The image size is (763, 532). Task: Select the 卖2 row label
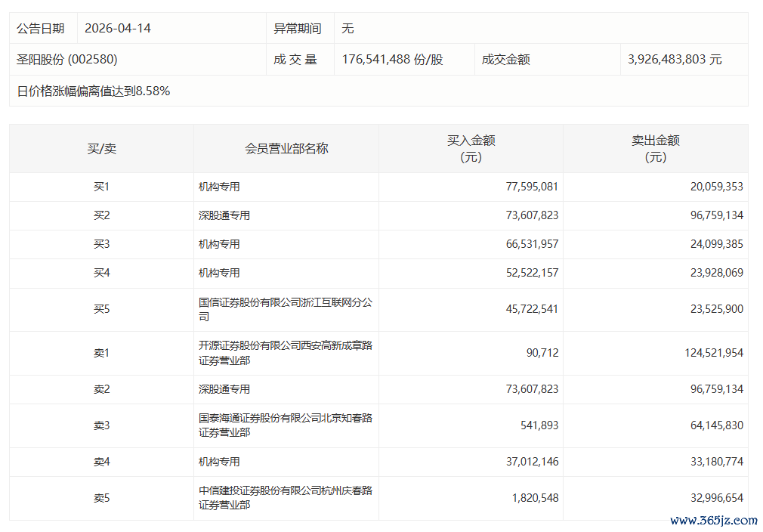click(x=102, y=389)
